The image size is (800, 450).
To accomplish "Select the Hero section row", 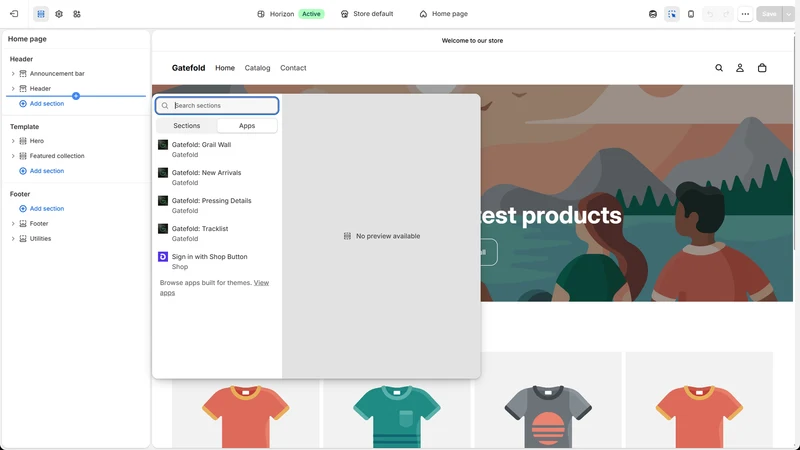I will point(36,141).
